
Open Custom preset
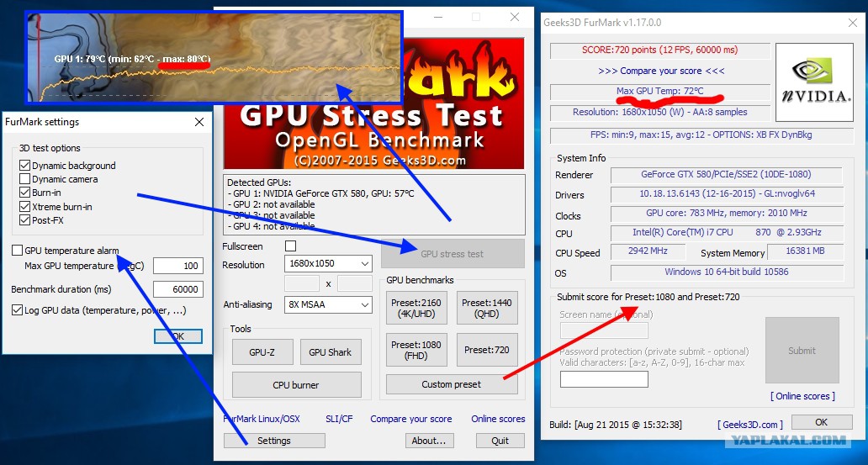click(x=452, y=384)
